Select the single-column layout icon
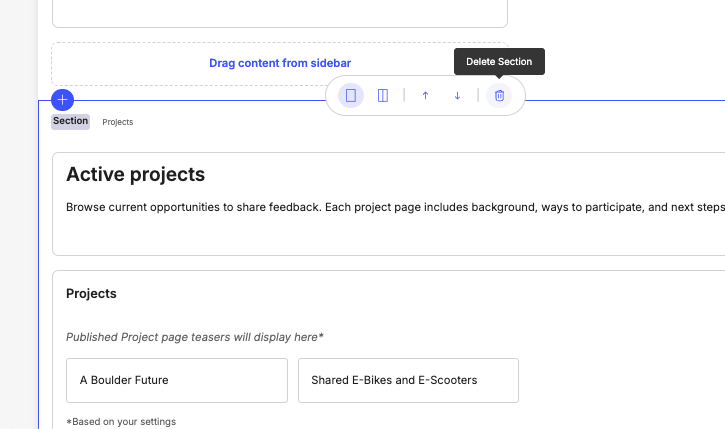Screen dimensions: 725x429 351,96
